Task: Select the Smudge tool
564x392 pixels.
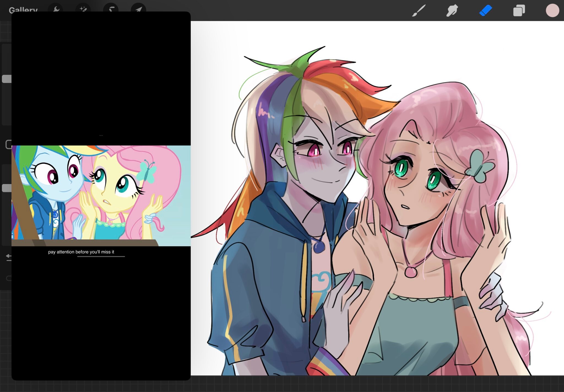Action: tap(452, 10)
